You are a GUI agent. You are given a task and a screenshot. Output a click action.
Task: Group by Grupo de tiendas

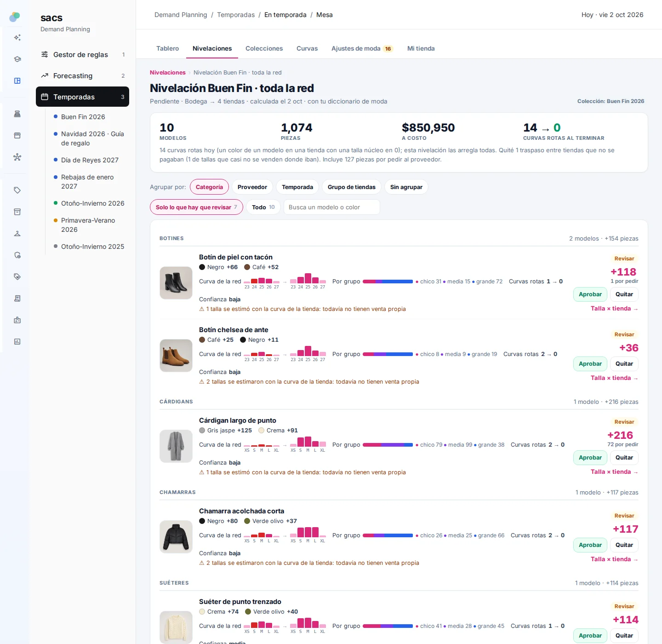(x=352, y=187)
